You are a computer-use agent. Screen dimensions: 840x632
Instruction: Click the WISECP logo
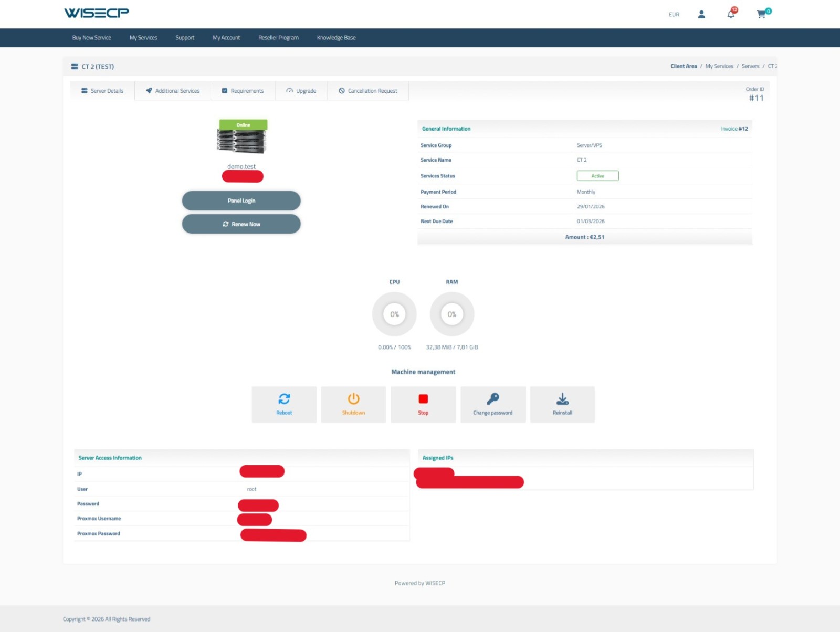point(97,13)
